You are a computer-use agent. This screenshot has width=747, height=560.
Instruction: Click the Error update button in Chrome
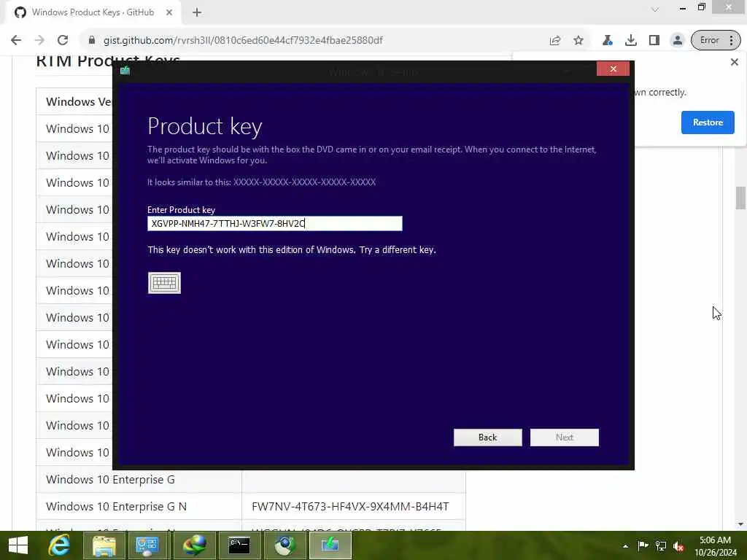[709, 41]
